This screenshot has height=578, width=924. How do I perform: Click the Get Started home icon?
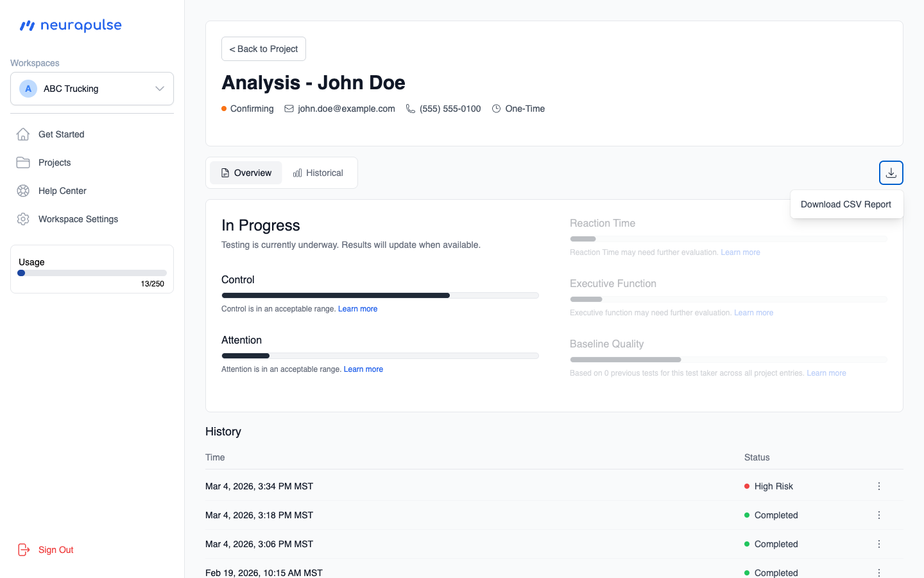[23, 134]
